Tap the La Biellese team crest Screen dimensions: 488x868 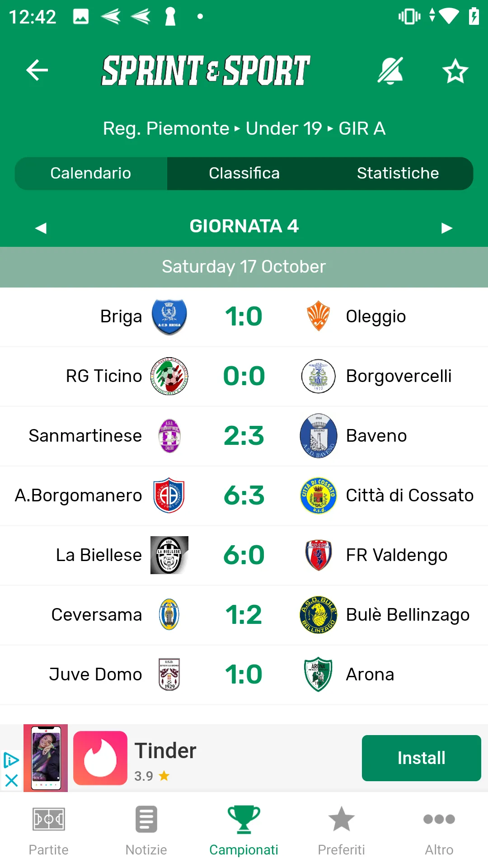[x=169, y=555]
